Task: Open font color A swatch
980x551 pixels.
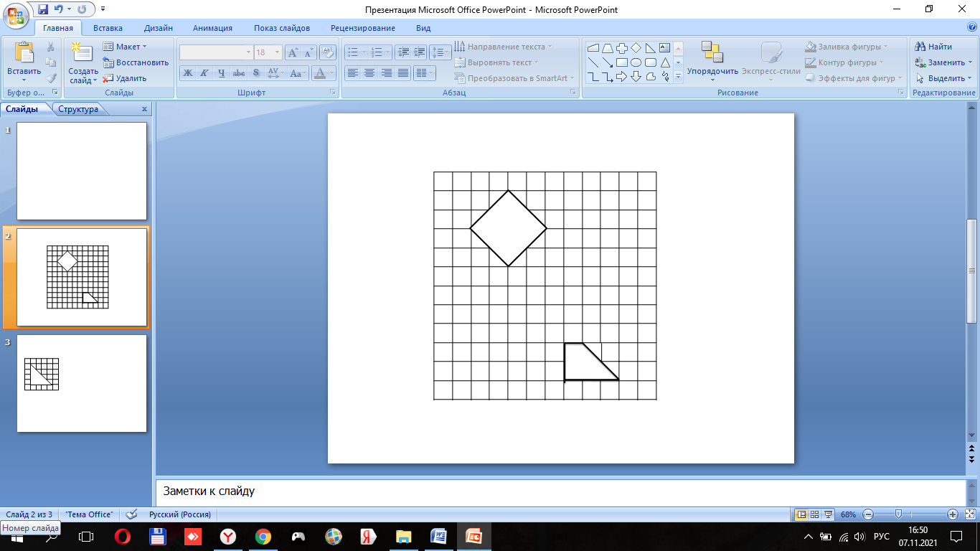Action: (321, 73)
